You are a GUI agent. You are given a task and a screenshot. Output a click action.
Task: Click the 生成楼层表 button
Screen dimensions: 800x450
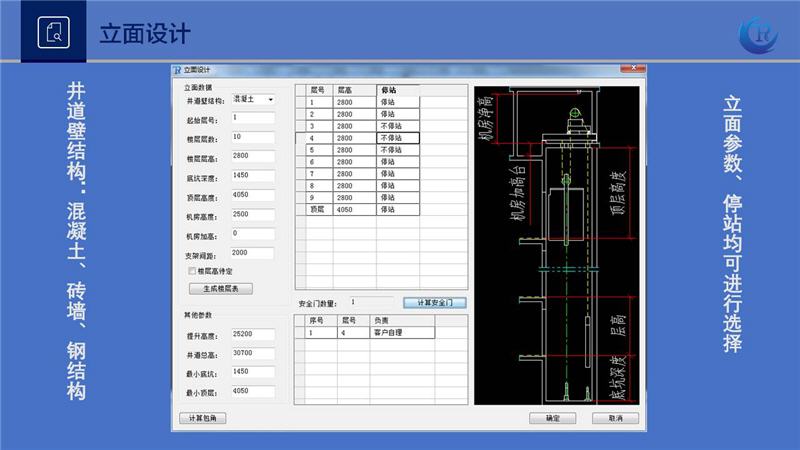(x=221, y=288)
